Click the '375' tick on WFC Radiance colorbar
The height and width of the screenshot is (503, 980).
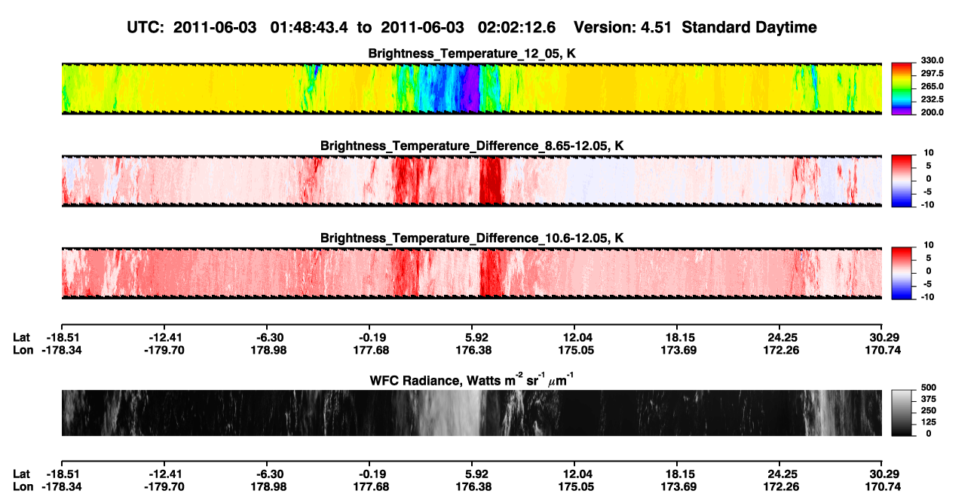coord(928,400)
